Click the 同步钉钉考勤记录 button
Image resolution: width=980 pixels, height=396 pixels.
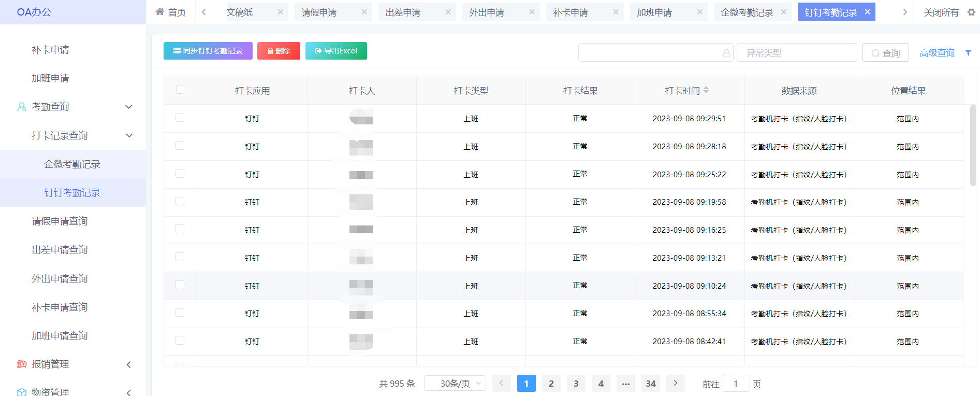[x=208, y=51]
